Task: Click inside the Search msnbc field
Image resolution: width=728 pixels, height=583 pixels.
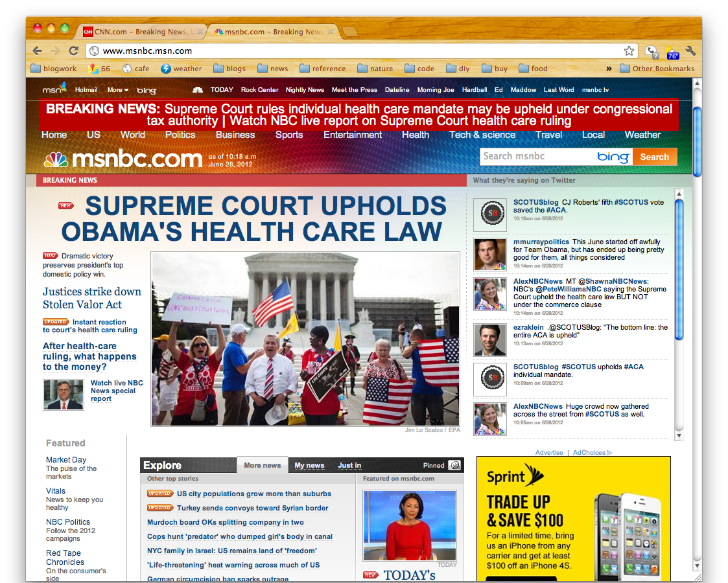Action: tap(537, 156)
